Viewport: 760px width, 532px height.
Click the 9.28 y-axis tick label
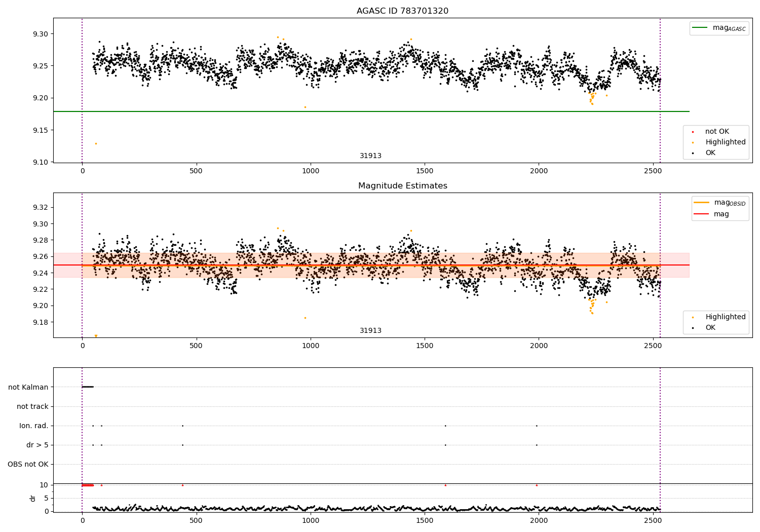pos(41,240)
